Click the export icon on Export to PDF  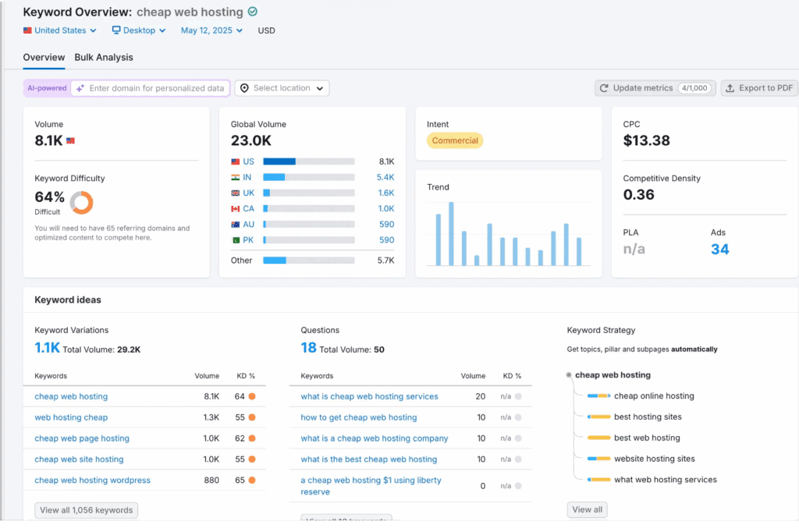pos(730,87)
